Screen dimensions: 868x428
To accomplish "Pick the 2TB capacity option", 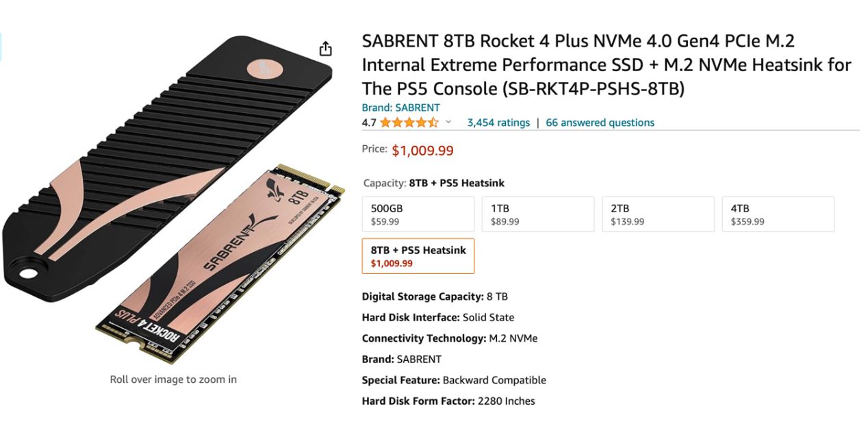I will 658,214.
